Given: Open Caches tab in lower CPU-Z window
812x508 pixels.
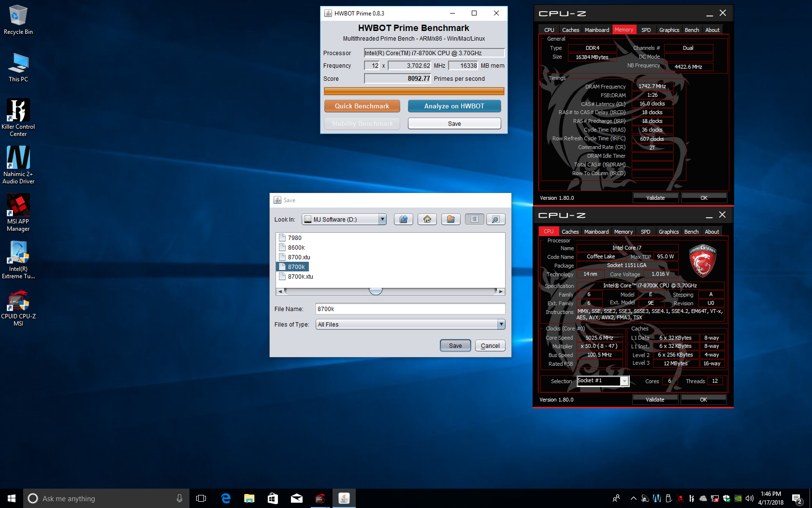Looking at the screenshot, I should coord(570,231).
